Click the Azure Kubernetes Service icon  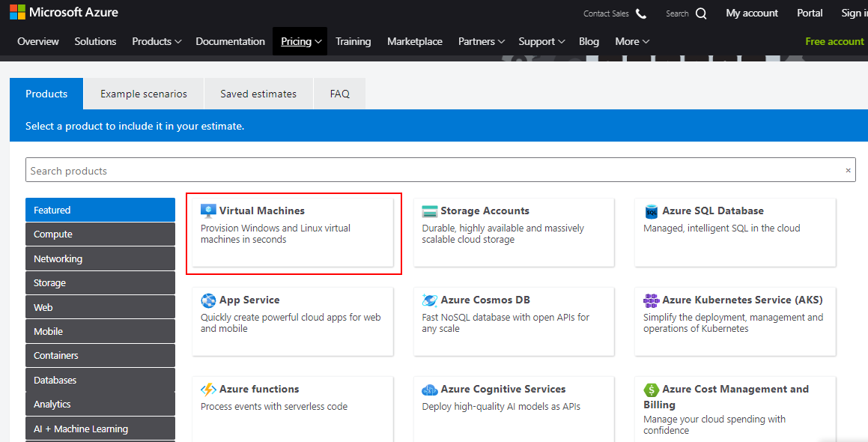click(651, 300)
